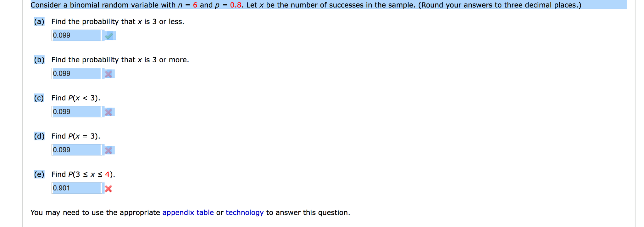Click the part (b) label

(39, 60)
